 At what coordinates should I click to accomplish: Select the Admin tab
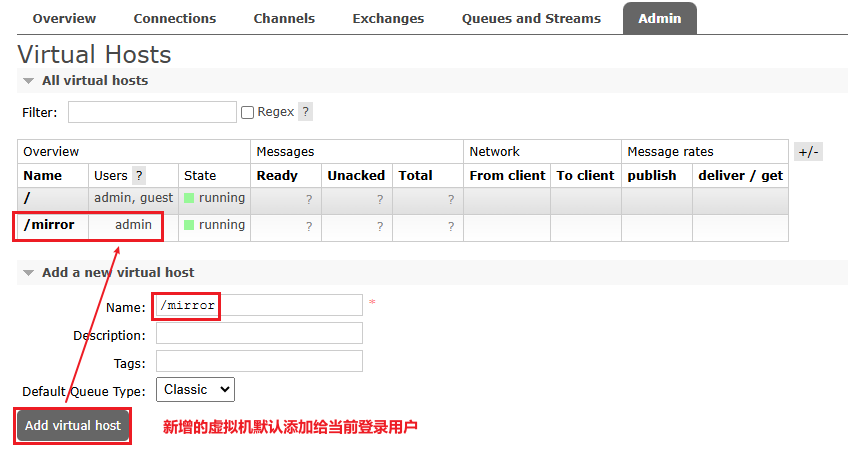(660, 18)
